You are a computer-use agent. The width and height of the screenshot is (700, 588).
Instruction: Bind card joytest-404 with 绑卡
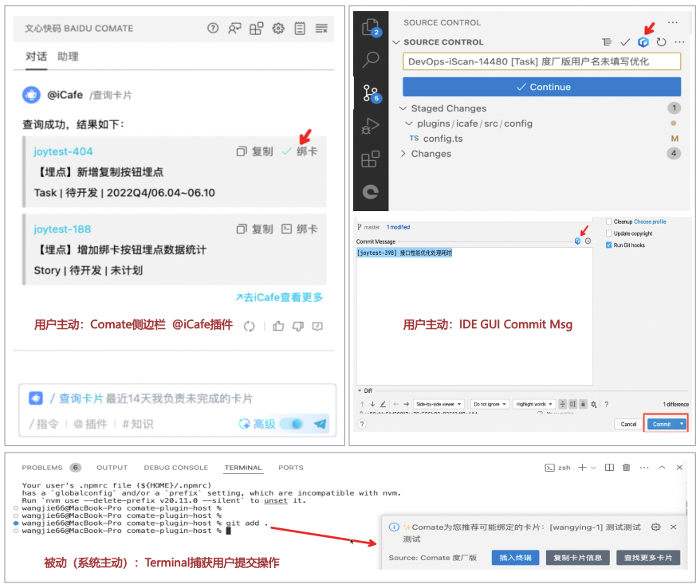point(300,151)
